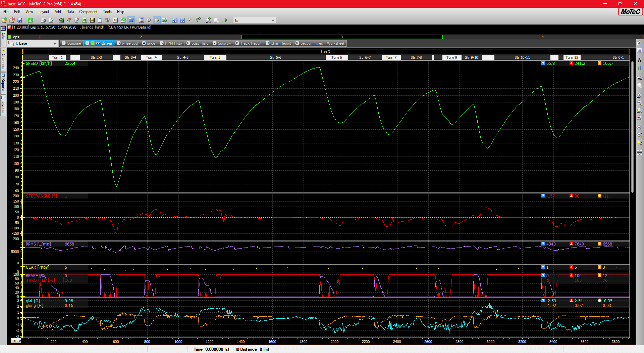Click the Save floppy disk icon
644x353 pixels.
pos(20,20)
